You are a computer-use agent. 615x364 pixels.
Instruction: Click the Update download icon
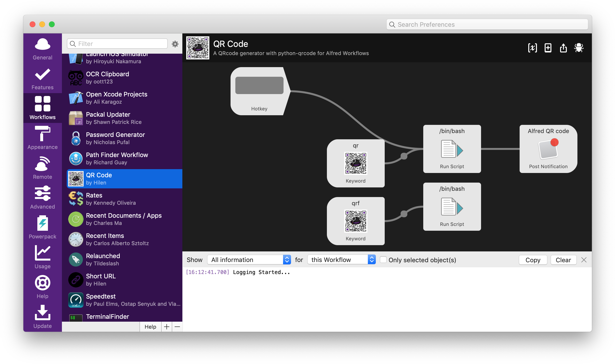(x=42, y=313)
